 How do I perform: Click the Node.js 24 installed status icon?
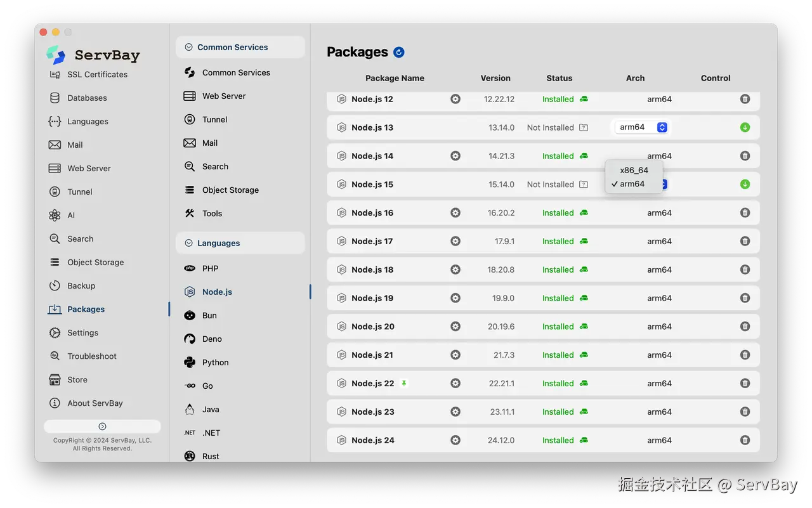tap(584, 440)
